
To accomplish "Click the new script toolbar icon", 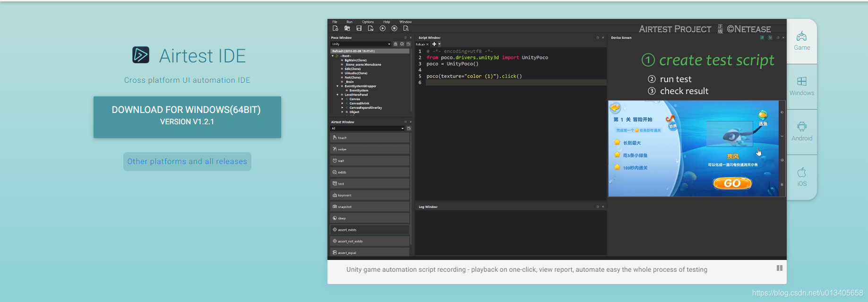I will point(335,28).
